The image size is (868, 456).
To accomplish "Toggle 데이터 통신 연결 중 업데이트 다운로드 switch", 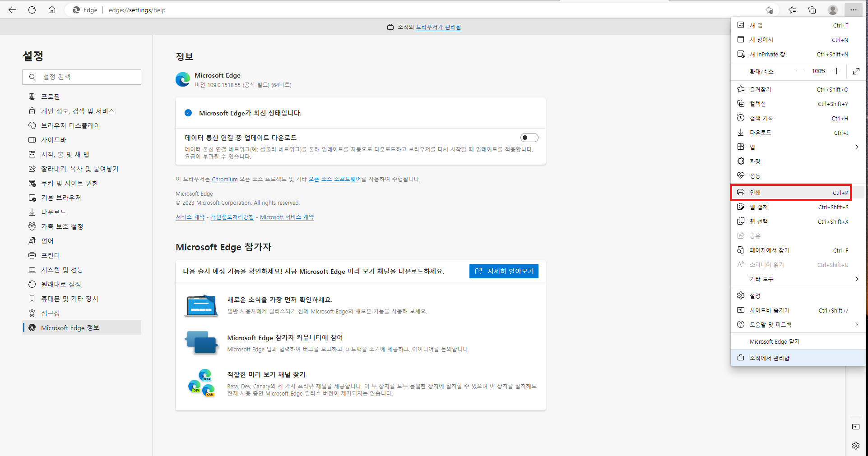I will coord(529,138).
